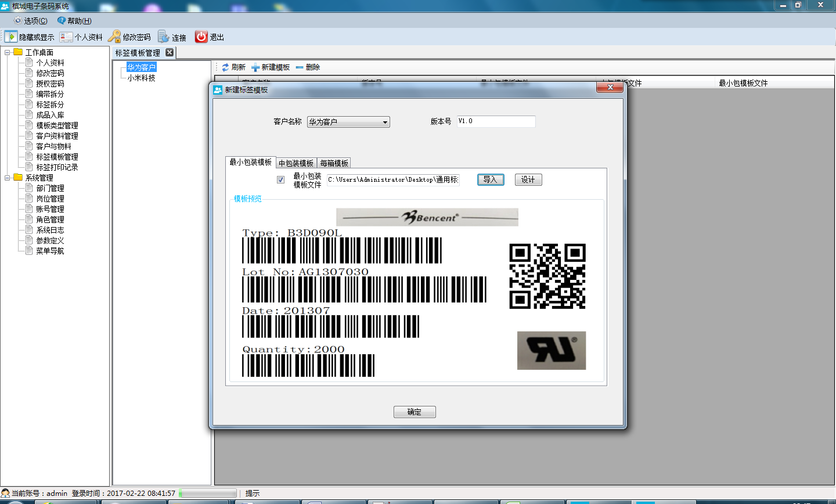This screenshot has height=504, width=836.
Task: Click the 版本号 input field
Action: (x=496, y=121)
